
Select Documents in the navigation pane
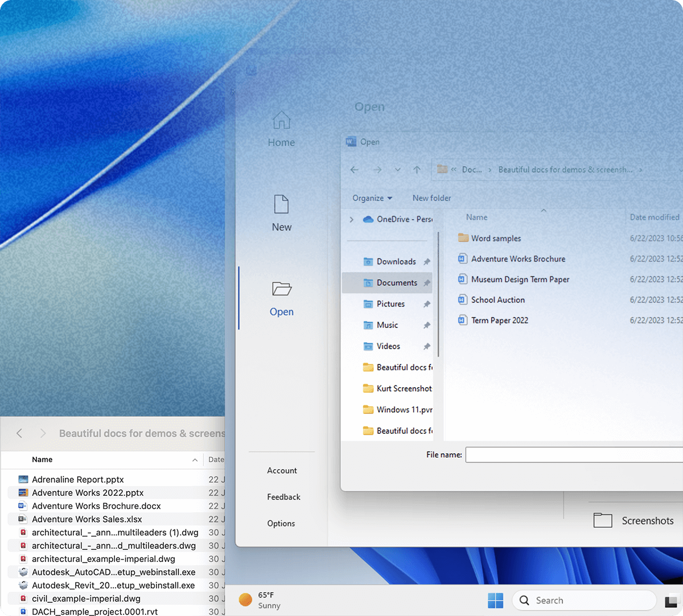[396, 283]
